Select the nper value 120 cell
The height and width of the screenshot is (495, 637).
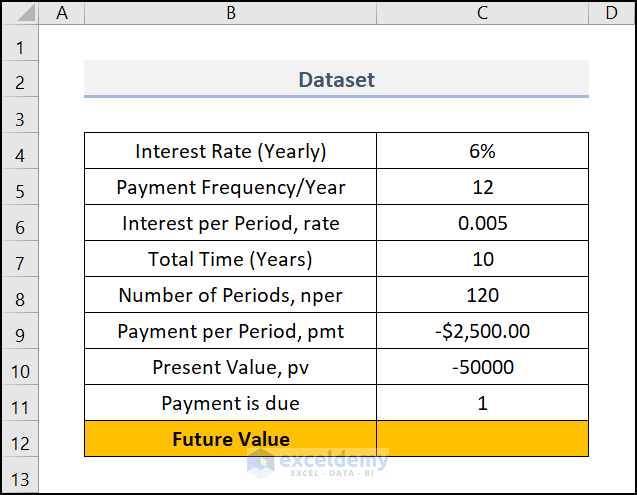click(x=482, y=296)
